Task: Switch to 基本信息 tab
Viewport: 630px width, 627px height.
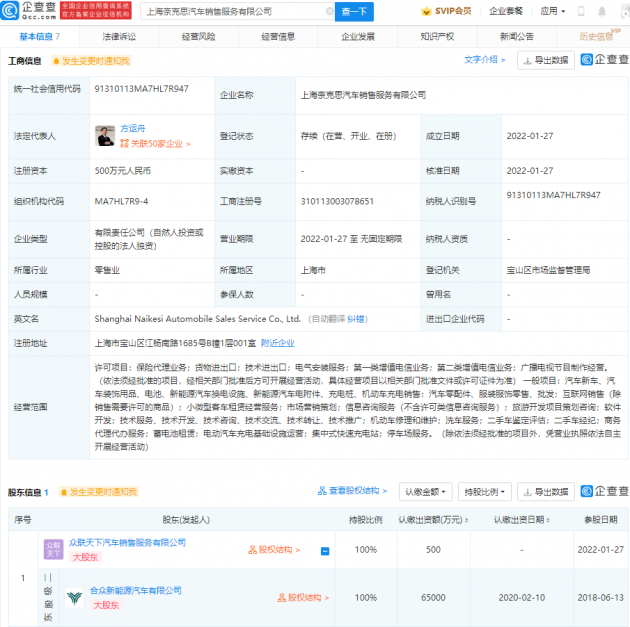Action: pyautogui.click(x=39, y=37)
